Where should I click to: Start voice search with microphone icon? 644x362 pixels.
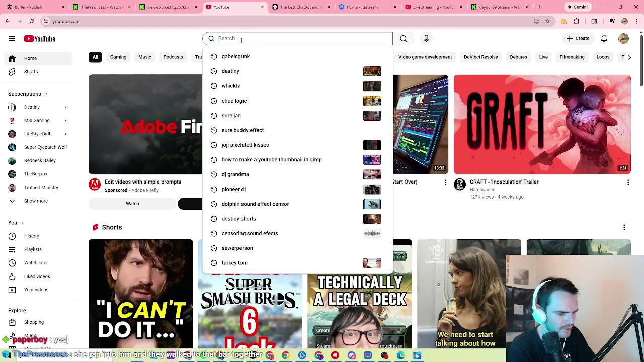coord(426,38)
